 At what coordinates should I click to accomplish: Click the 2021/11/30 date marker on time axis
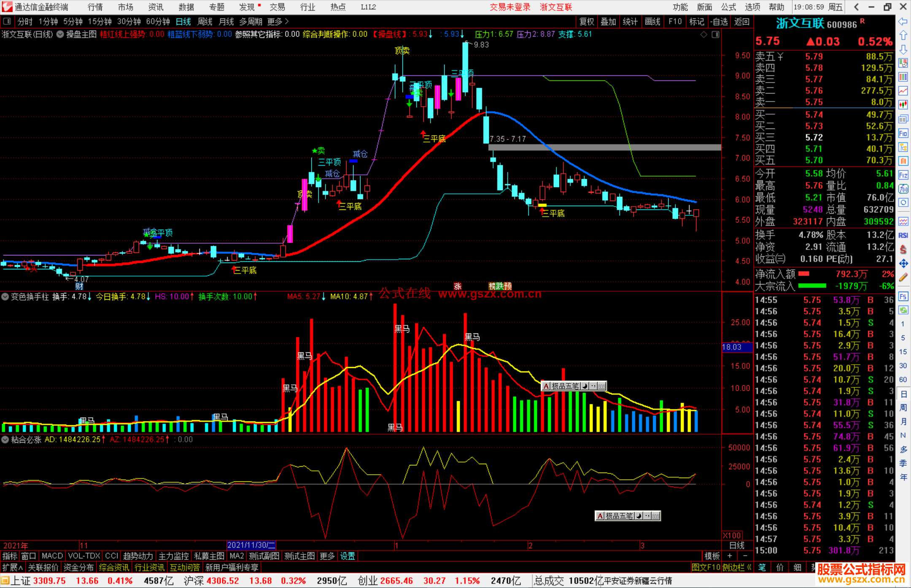point(251,545)
